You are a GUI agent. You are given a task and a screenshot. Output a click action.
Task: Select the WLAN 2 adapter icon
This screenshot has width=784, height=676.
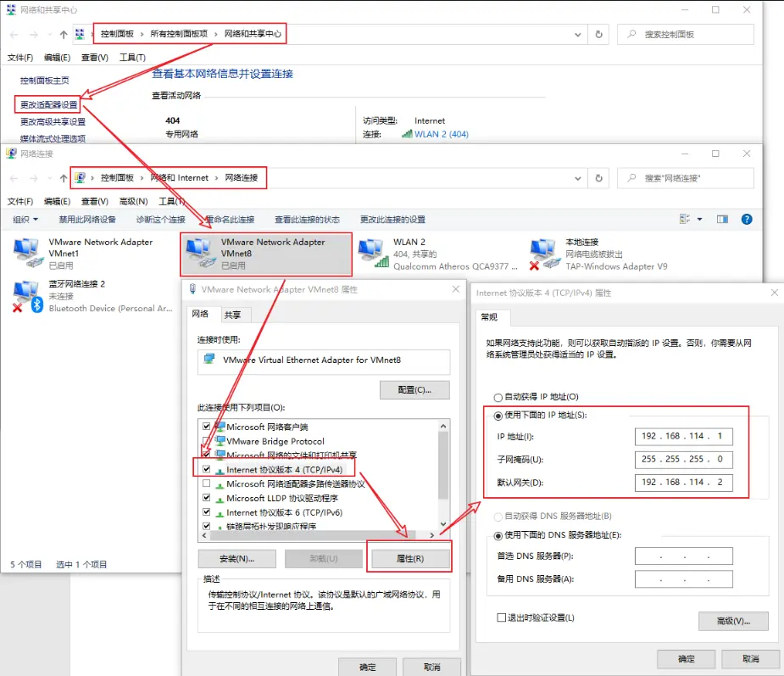coord(372,252)
